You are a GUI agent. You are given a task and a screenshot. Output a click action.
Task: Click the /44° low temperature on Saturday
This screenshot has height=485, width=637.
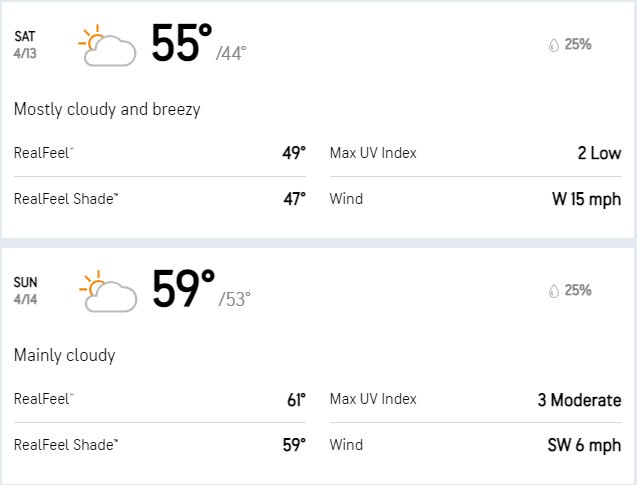[231, 53]
